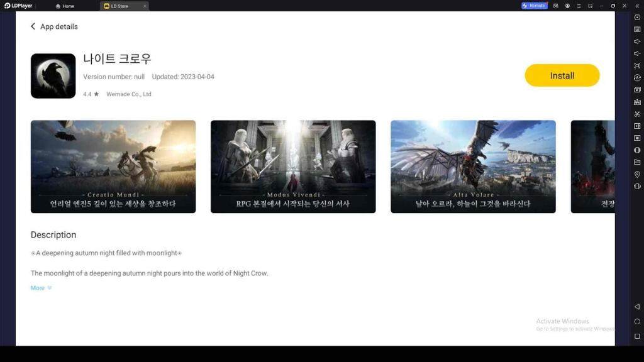644x362 pixels.
Task: Take a screenshot with scissors icon
Action: [637, 114]
